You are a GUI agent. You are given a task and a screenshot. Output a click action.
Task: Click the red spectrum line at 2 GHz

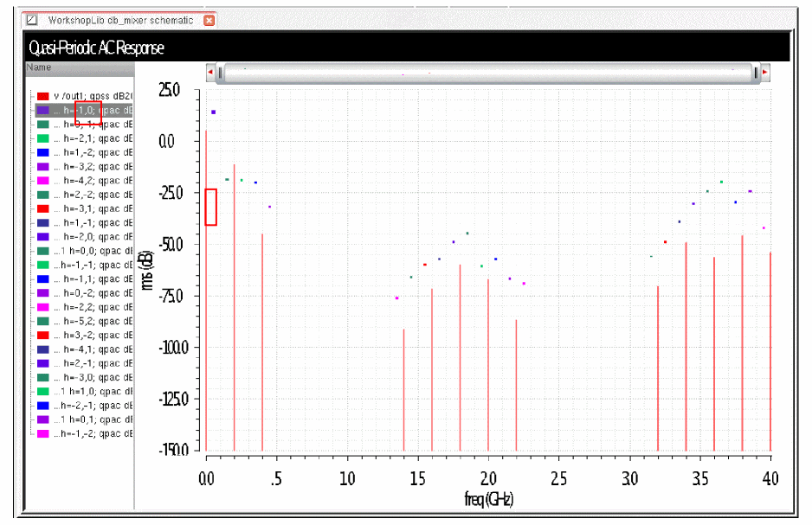coord(234,308)
